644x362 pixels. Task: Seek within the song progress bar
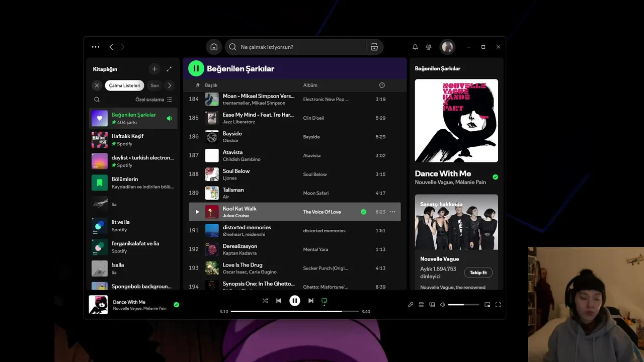coord(295,312)
